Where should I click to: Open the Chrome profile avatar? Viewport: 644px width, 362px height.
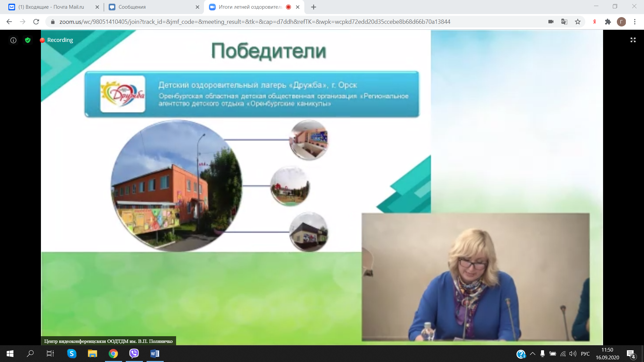(621, 22)
